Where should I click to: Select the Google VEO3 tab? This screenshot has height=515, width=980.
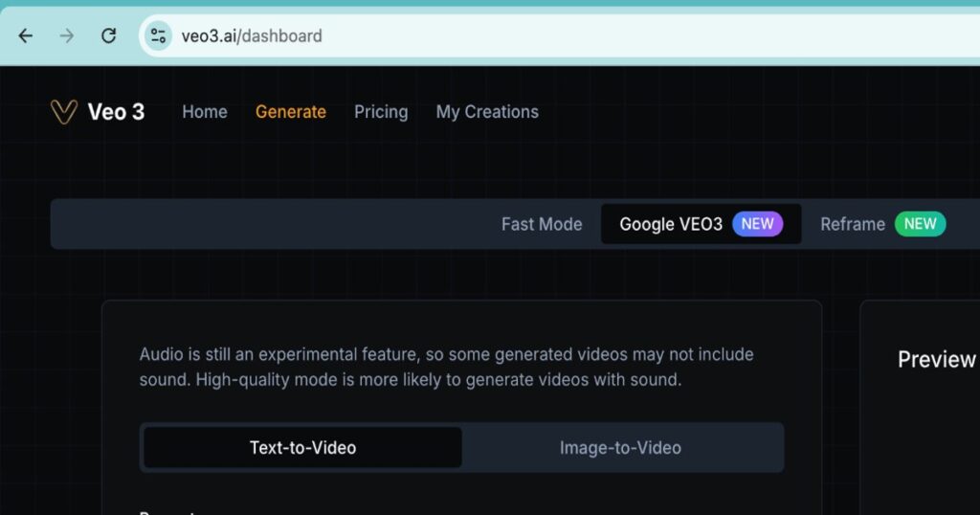pos(701,224)
